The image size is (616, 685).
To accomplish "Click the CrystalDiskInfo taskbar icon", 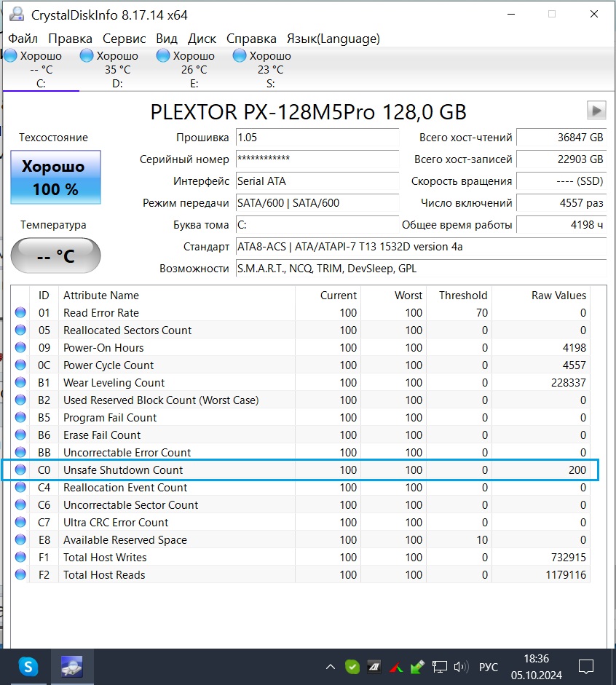I will coord(72,667).
